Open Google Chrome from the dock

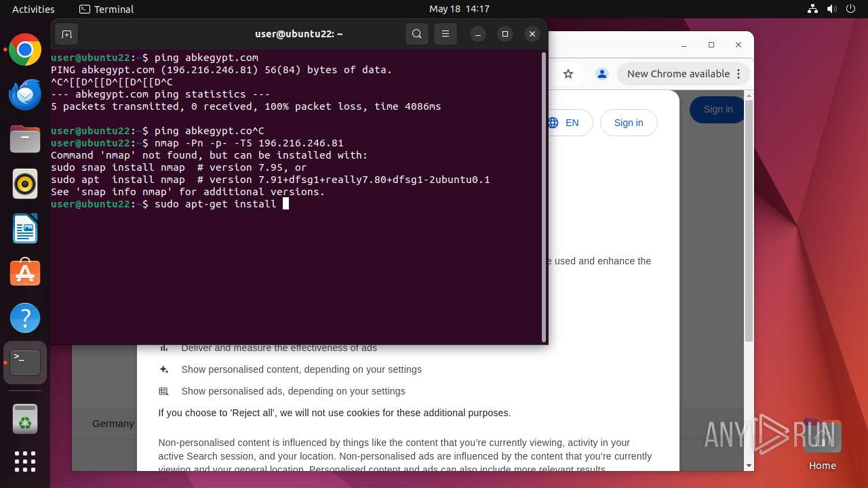point(25,50)
